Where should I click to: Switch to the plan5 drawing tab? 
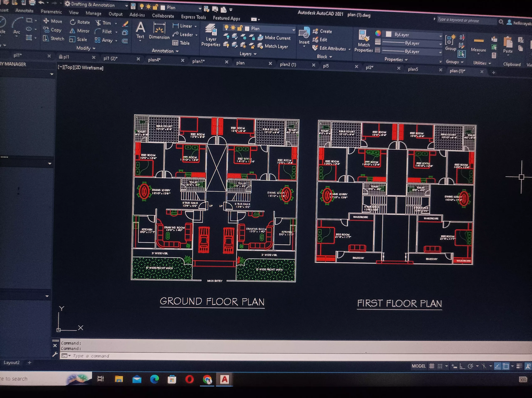point(413,69)
